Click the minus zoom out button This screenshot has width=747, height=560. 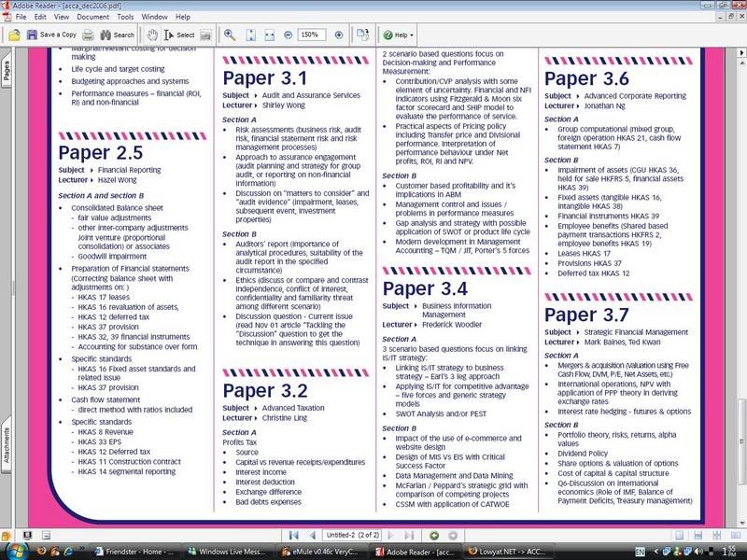288,35
